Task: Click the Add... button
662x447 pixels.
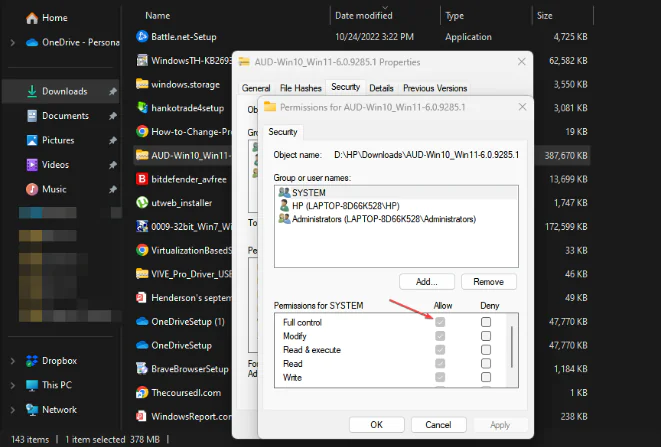Action: (426, 282)
